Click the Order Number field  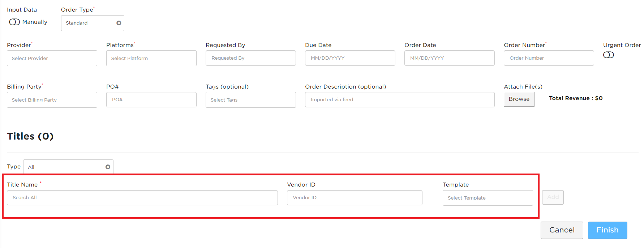pyautogui.click(x=549, y=58)
